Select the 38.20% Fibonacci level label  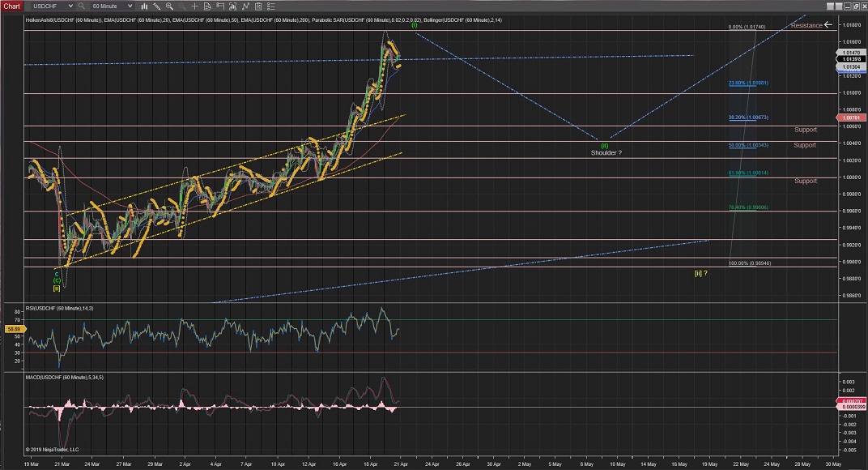748,117
